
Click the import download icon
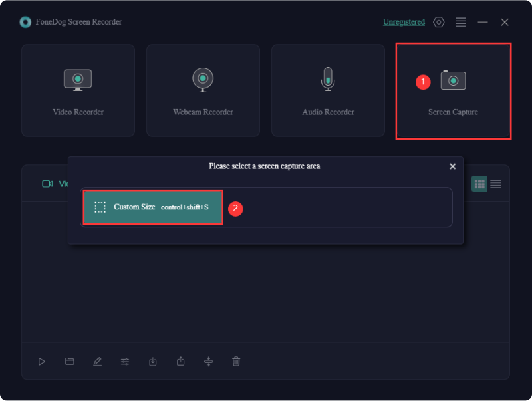click(153, 362)
